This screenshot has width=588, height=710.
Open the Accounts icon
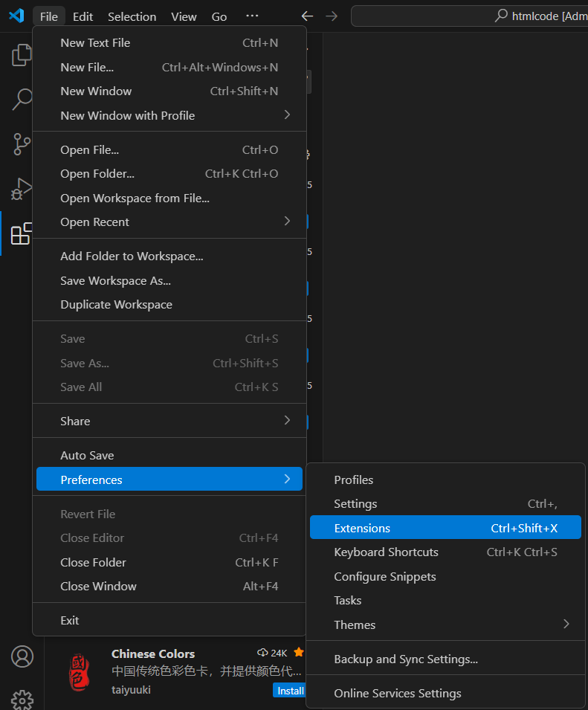[22, 656]
